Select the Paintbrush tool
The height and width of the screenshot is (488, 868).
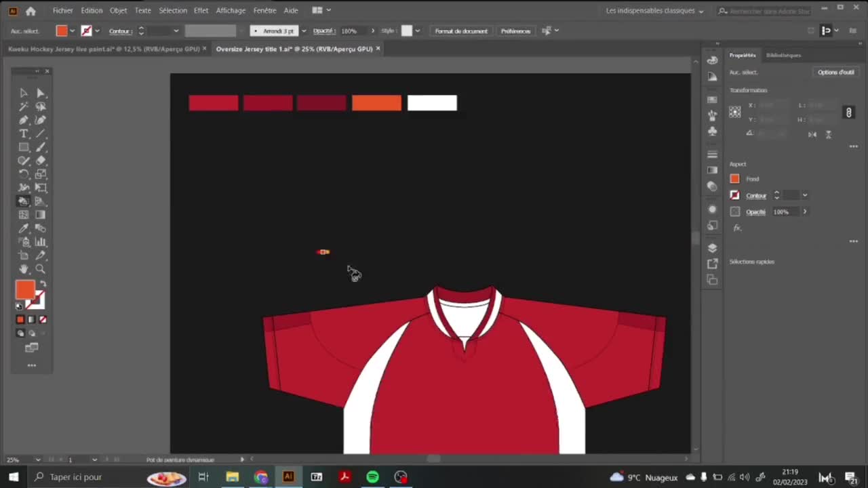[40, 147]
